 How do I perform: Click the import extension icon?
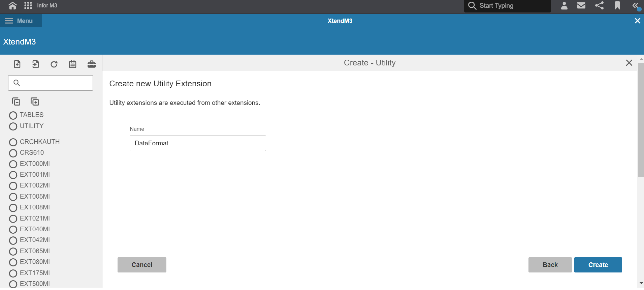[x=35, y=64]
